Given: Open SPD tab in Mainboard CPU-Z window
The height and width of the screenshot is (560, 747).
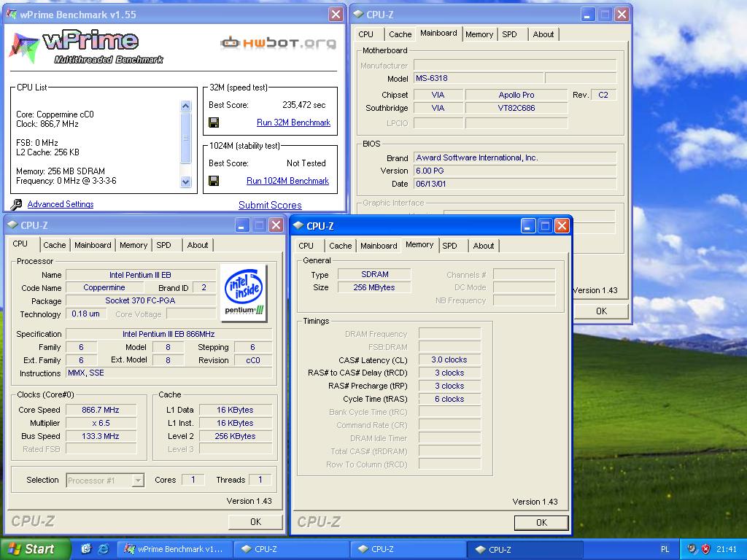Looking at the screenshot, I should click(509, 34).
